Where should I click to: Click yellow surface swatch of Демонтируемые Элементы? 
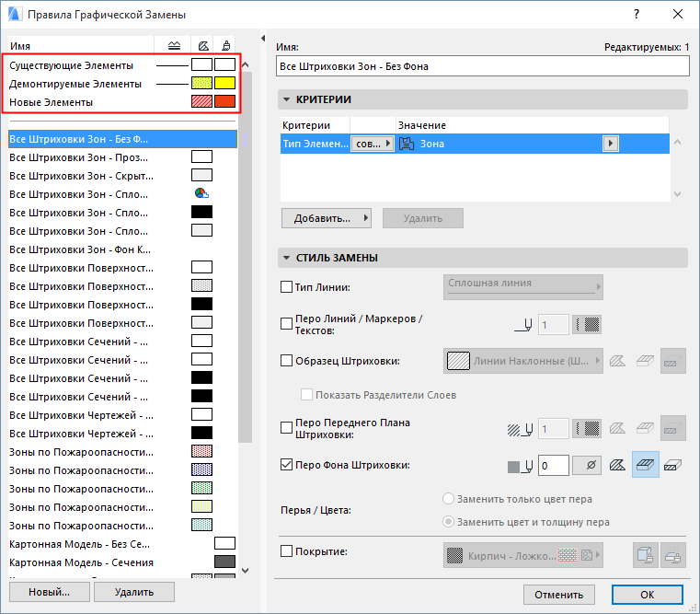(x=224, y=83)
